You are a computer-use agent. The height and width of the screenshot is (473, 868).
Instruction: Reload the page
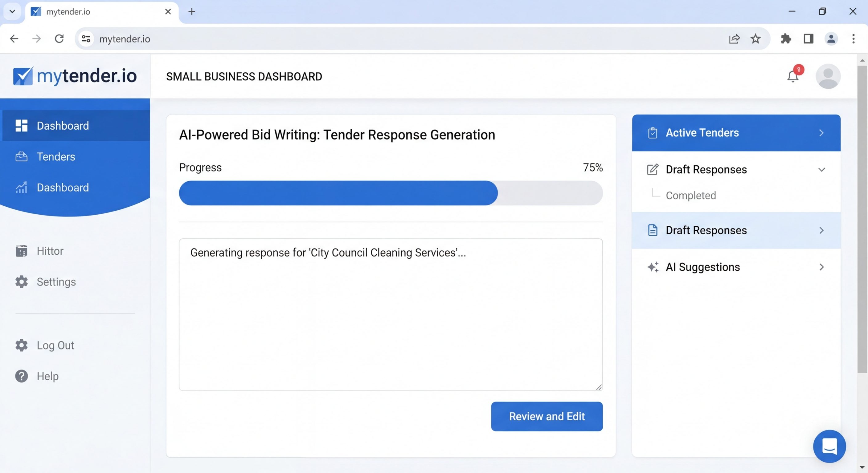(59, 39)
